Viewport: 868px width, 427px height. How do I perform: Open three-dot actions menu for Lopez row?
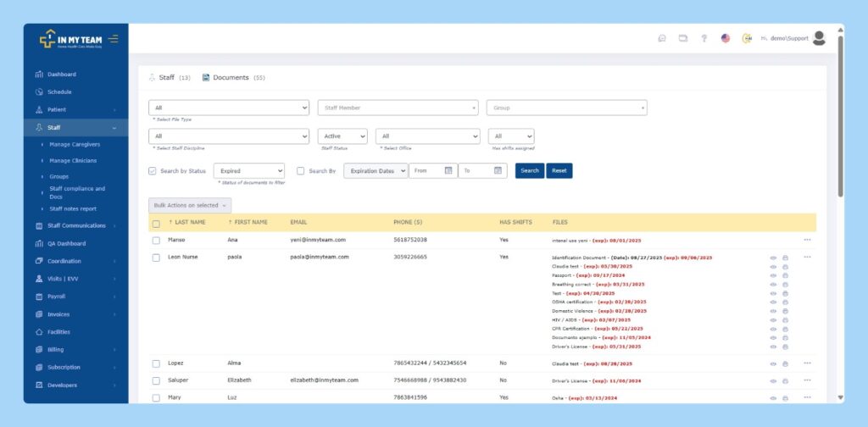click(x=807, y=363)
